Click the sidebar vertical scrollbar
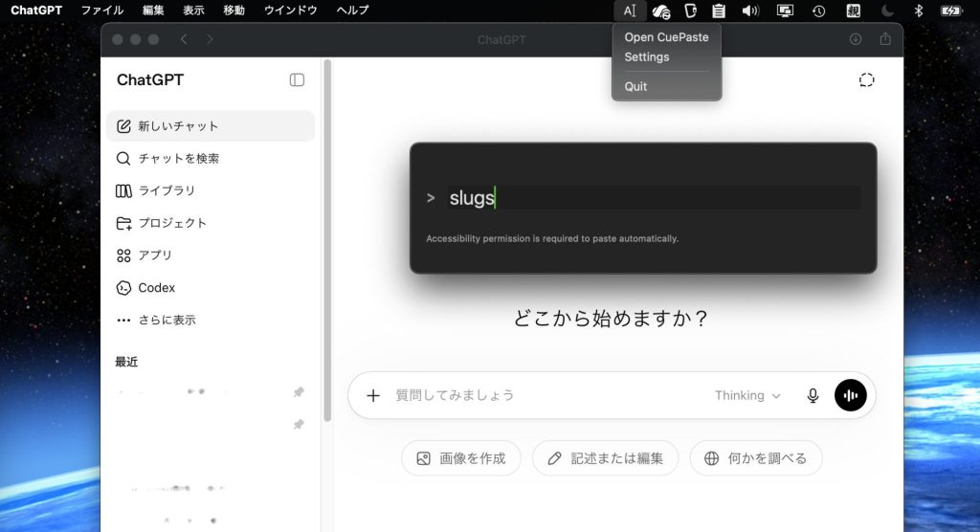The height and width of the screenshot is (532, 980). coord(327,241)
